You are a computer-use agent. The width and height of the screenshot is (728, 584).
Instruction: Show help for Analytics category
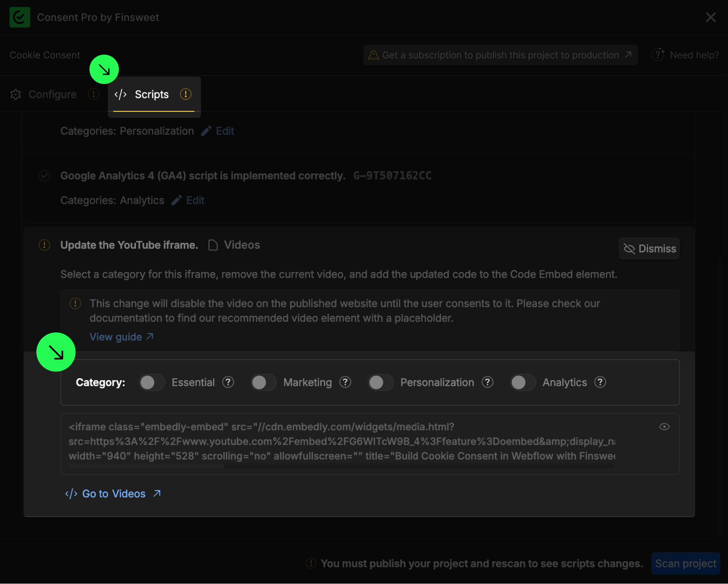(x=600, y=382)
